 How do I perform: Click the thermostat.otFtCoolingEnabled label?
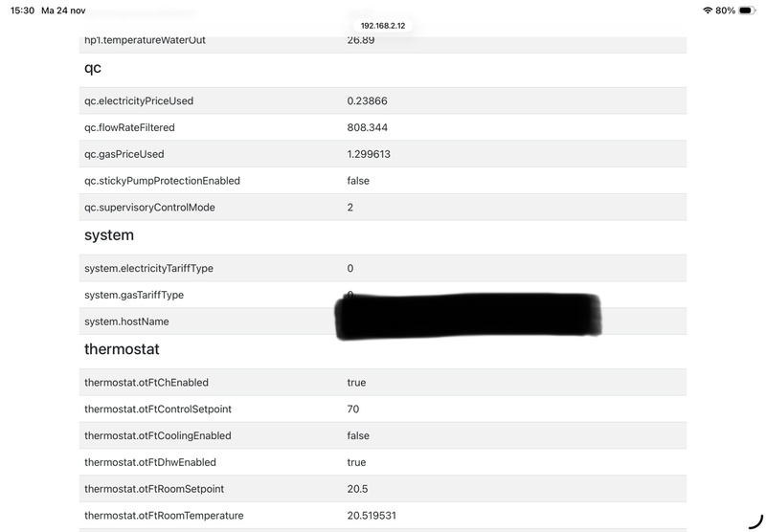tap(159, 436)
